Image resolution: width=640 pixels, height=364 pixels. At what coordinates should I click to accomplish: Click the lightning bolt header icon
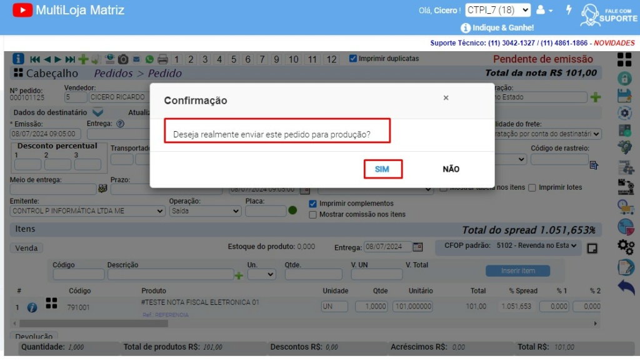pyautogui.click(x=569, y=9)
